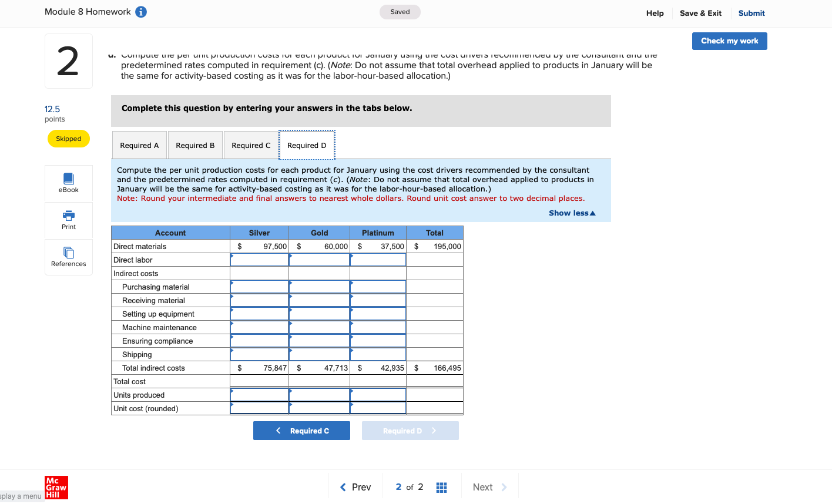Click the bottom Required C navigation button
Image resolution: width=832 pixels, height=504 pixels.
pyautogui.click(x=301, y=430)
